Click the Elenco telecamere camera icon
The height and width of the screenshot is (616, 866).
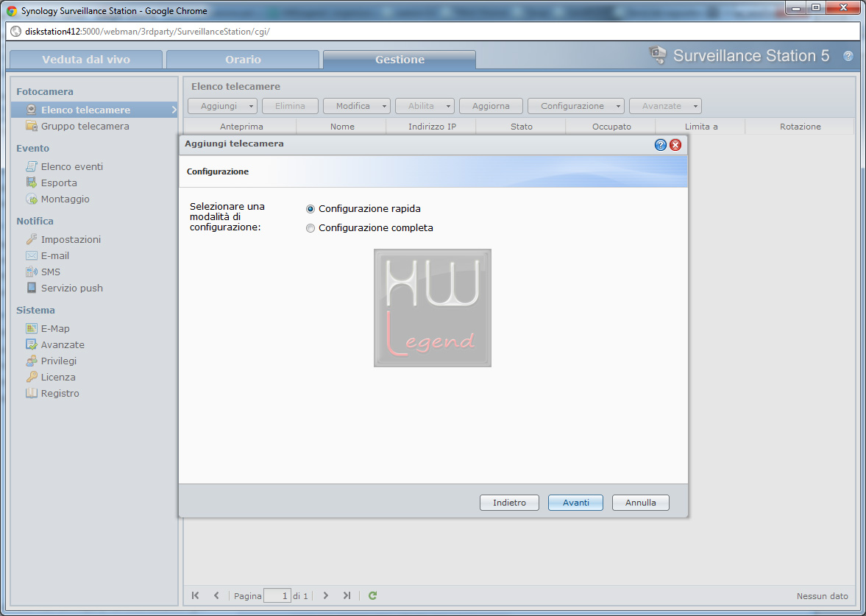[x=32, y=110]
